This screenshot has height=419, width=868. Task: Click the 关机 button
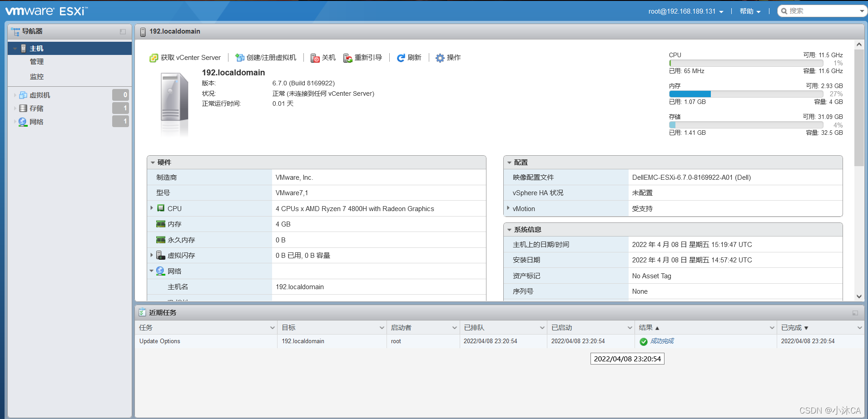323,58
